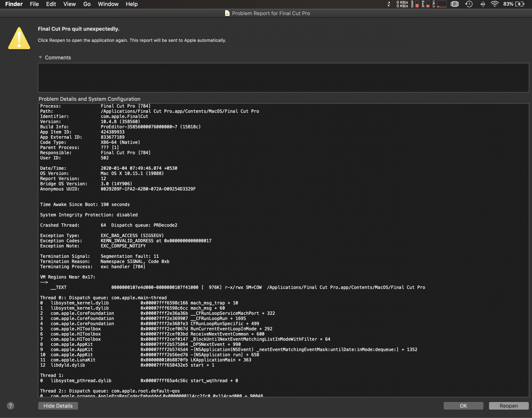The width and height of the screenshot is (532, 418).
Task: Click the OS Version 'Mac OS X 10.15.1 (19B88)'
Action: [x=132, y=173]
